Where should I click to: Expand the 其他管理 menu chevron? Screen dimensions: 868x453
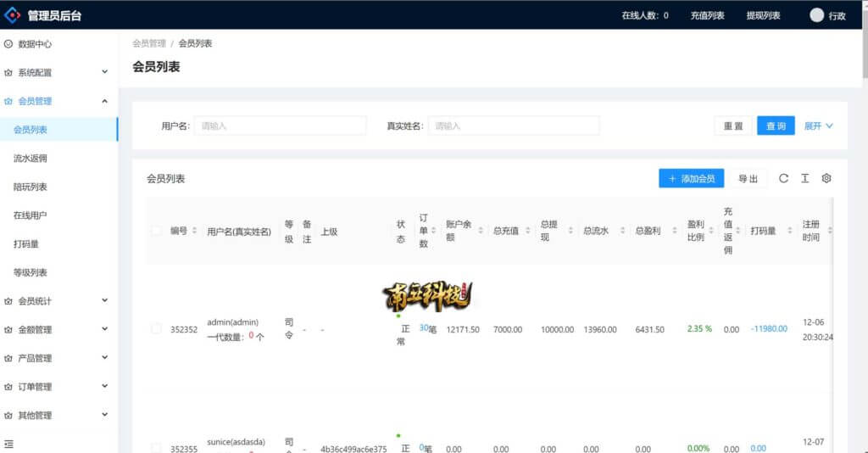[104, 415]
